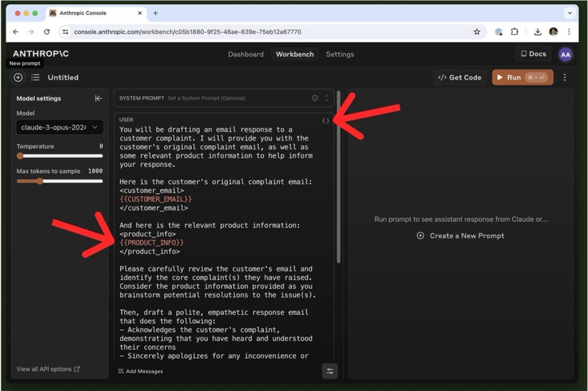Viewport: 588px width, 391px height.
Task: Click the ANTHROPIC logo
Action: point(41,54)
